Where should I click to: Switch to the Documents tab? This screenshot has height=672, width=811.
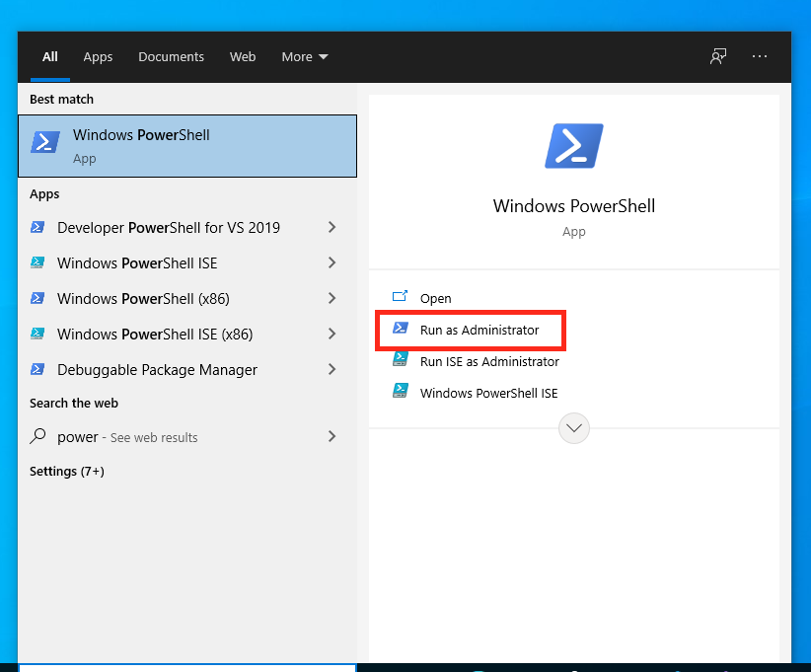171,56
